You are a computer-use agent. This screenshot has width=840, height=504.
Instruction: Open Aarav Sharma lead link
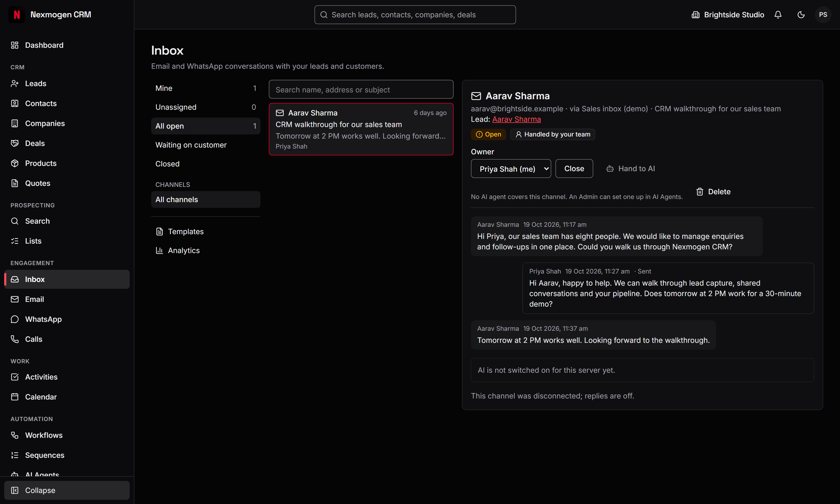(516, 119)
